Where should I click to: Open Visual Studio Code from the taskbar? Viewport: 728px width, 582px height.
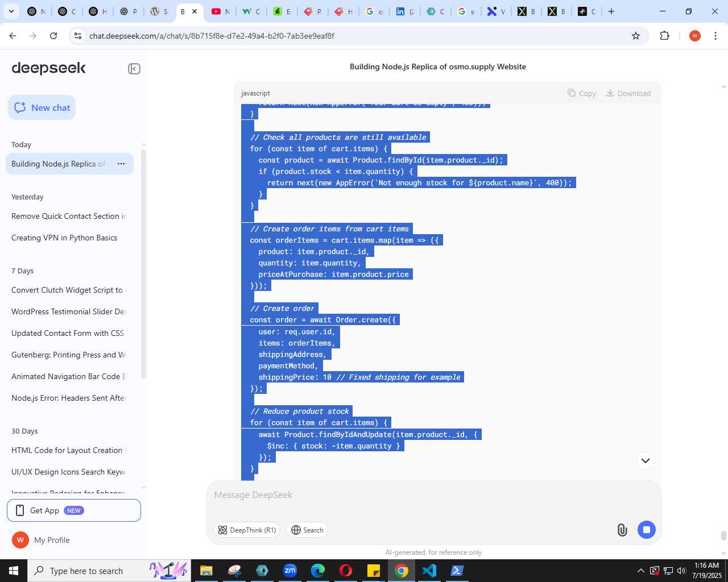[x=429, y=571]
